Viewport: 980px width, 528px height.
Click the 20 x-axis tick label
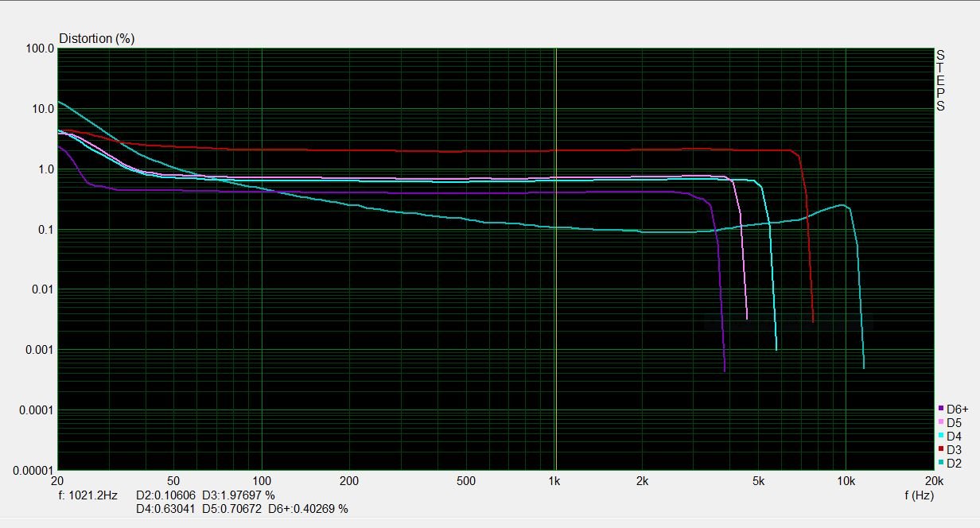point(57,481)
